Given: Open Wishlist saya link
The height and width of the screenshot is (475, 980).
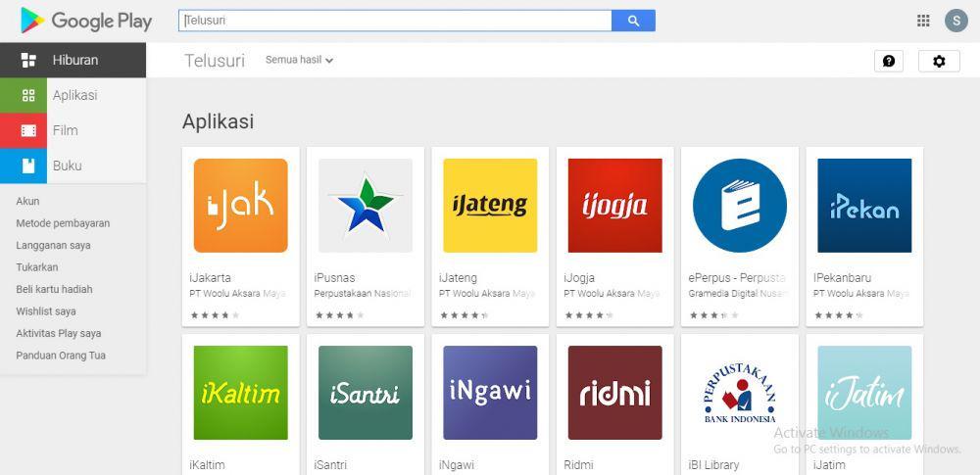Looking at the screenshot, I should (46, 311).
